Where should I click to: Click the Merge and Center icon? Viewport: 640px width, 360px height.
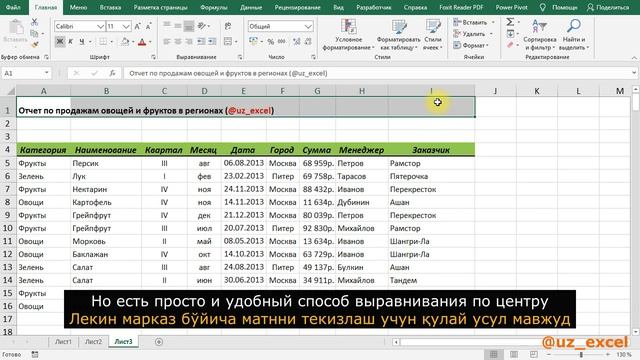coord(228,42)
